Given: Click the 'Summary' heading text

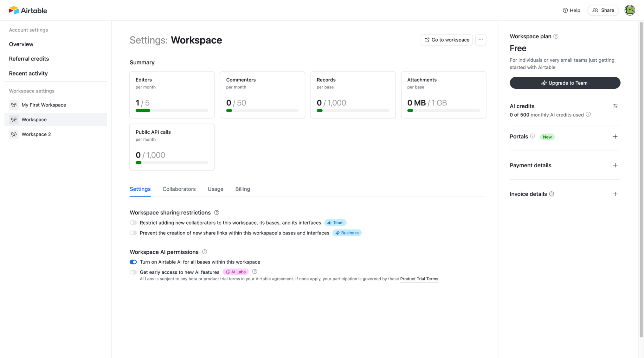Looking at the screenshot, I should [x=142, y=62].
